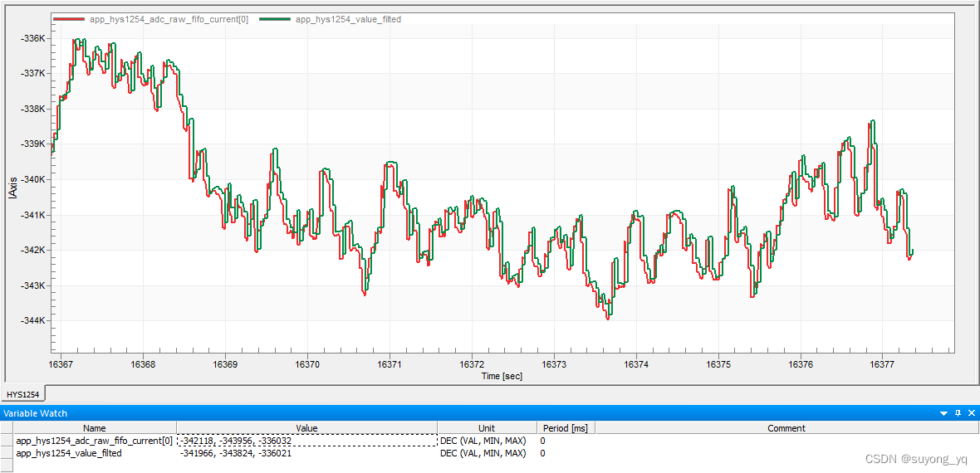Click the 16369 time axis label

(x=226, y=364)
